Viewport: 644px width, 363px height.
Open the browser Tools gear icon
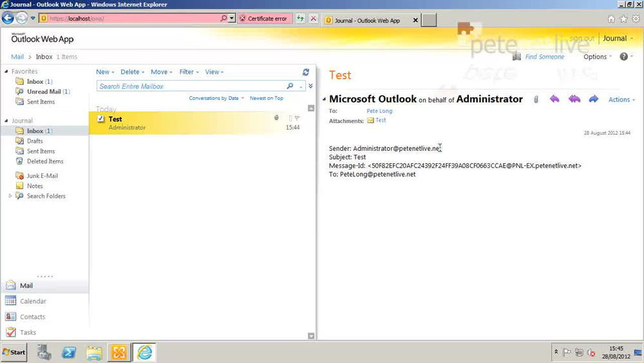[x=636, y=19]
